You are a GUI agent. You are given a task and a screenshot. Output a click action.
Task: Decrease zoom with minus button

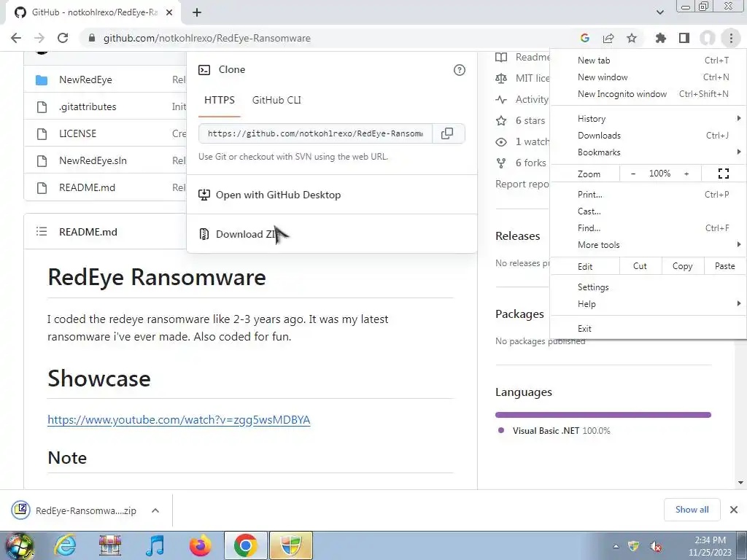633,174
